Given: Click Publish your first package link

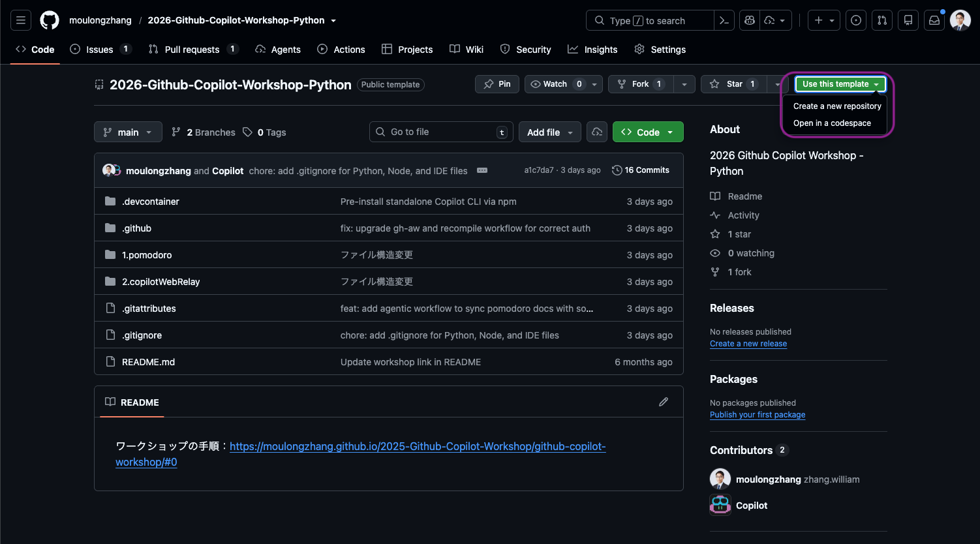Looking at the screenshot, I should click(758, 415).
